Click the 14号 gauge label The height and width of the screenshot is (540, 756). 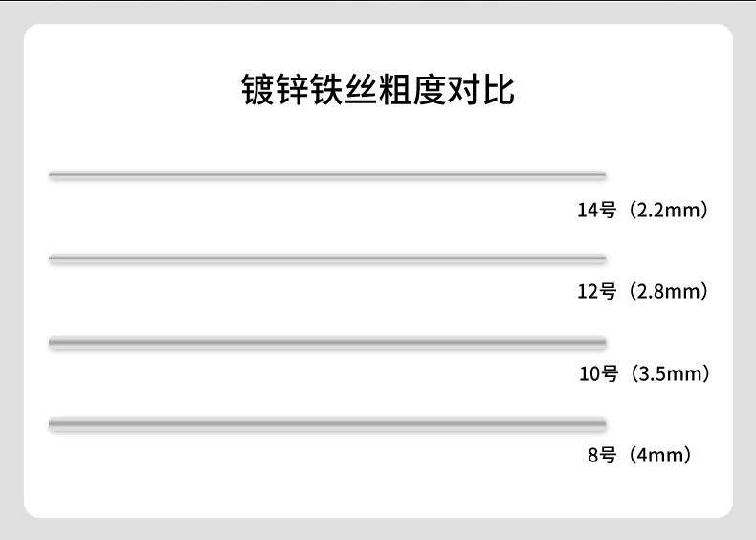596,210
